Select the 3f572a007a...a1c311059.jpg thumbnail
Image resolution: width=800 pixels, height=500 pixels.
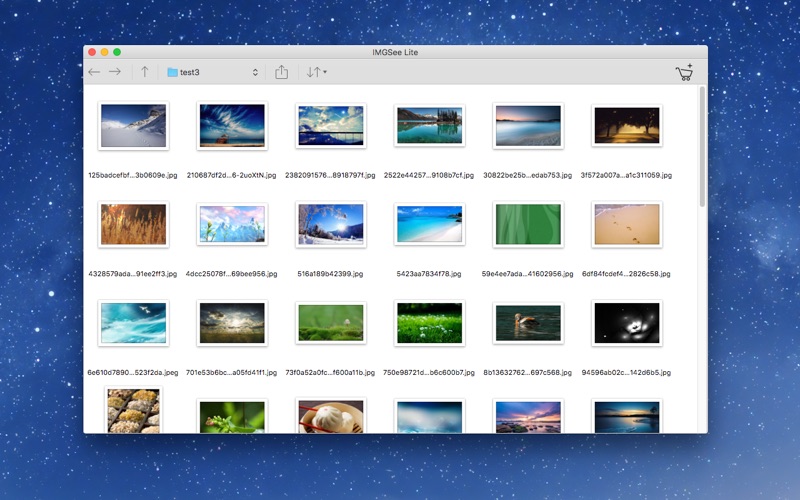click(626, 126)
